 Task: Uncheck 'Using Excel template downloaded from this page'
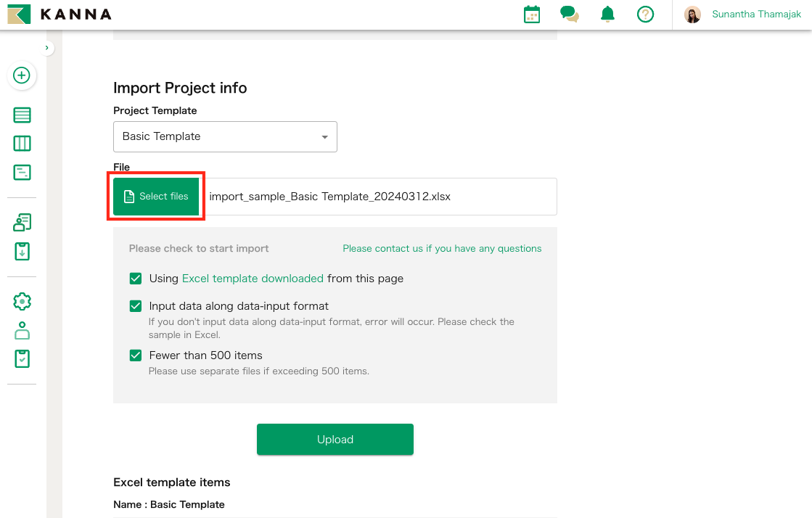coord(135,278)
